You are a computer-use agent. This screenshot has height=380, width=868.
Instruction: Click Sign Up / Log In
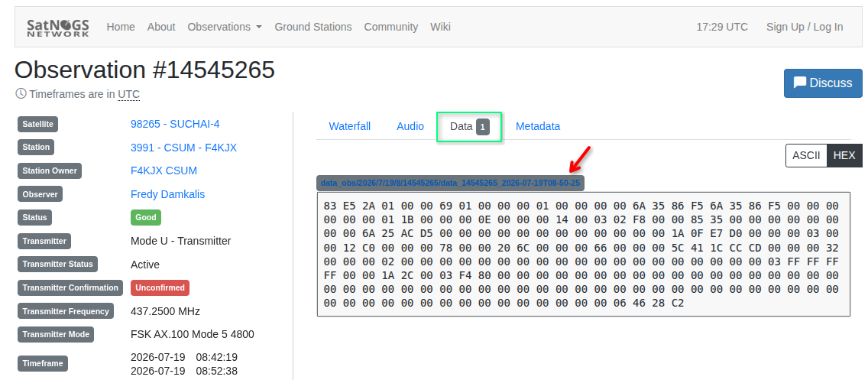(x=805, y=27)
